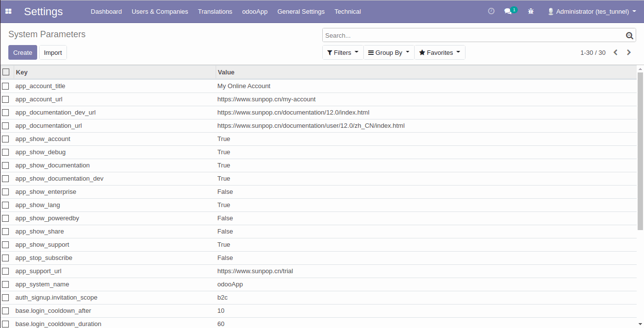Go to previous page arrow
Screen dimensions: 644x328
coord(616,52)
